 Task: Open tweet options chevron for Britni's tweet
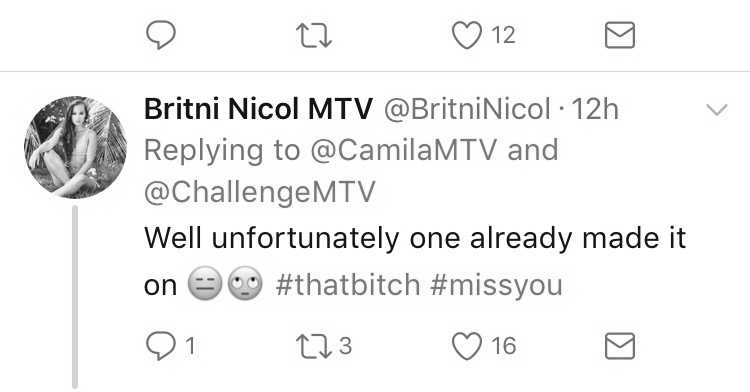(717, 110)
